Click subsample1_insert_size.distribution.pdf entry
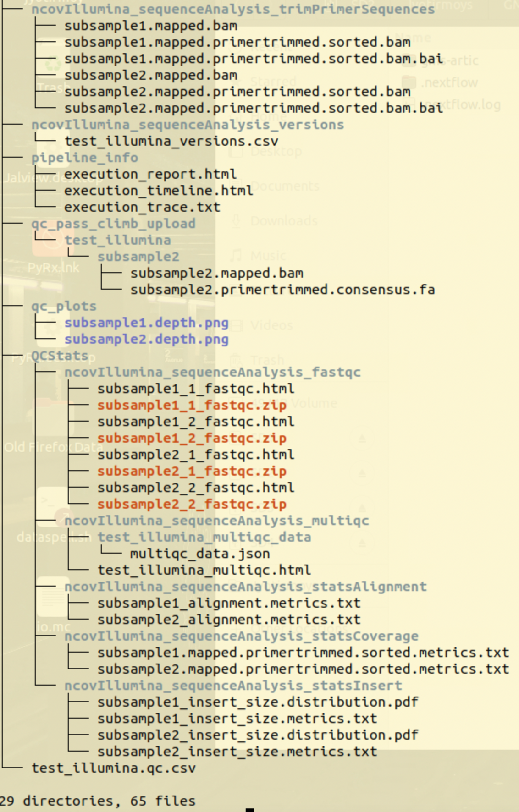This screenshot has width=519, height=812. pyautogui.click(x=258, y=702)
